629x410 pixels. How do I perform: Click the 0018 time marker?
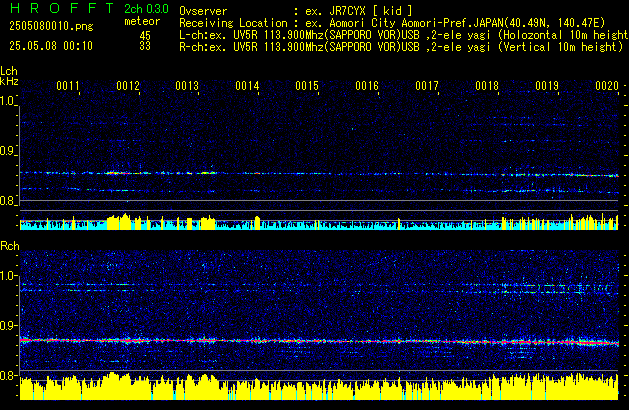487,86
